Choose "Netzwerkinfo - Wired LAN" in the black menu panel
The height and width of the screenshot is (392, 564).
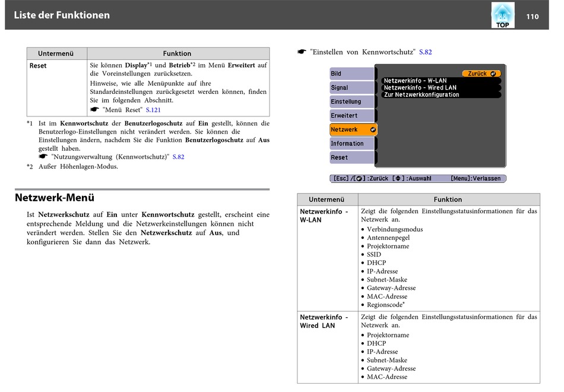[x=441, y=87]
